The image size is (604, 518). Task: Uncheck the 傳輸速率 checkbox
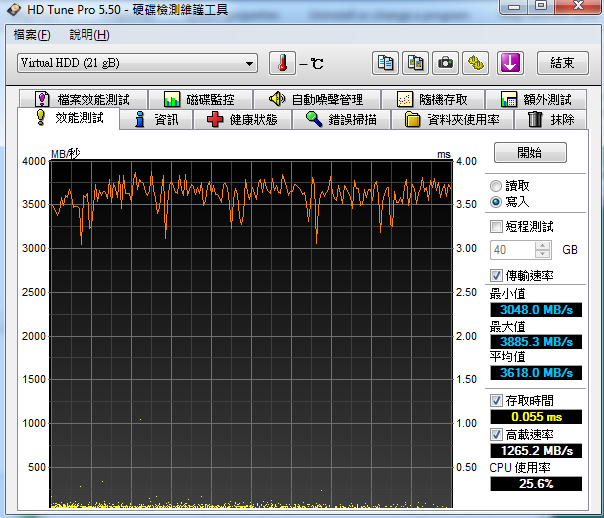tap(497, 275)
